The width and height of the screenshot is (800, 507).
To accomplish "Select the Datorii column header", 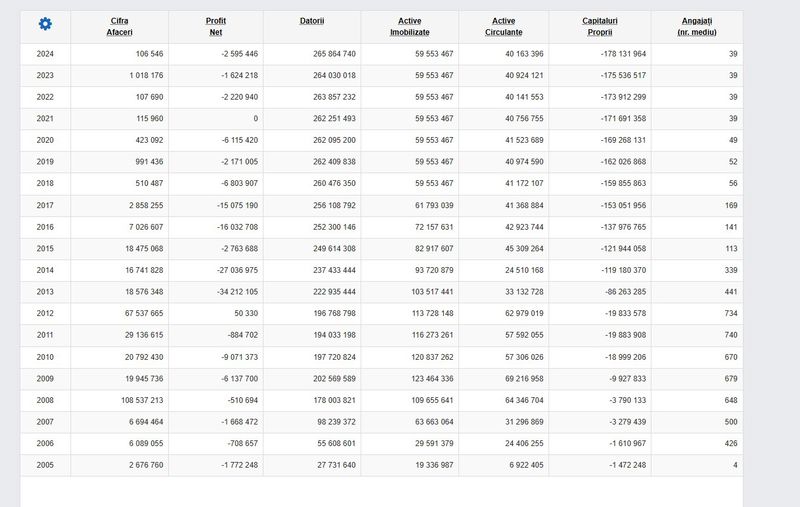I will (x=312, y=21).
